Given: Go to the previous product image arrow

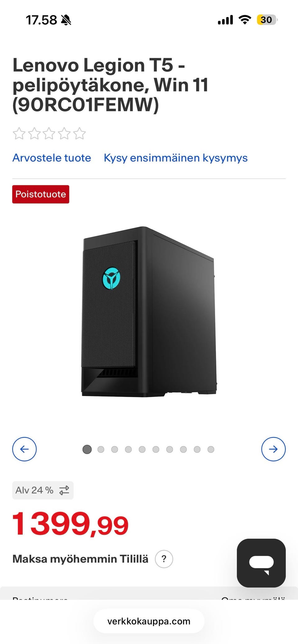Looking at the screenshot, I should tap(24, 449).
